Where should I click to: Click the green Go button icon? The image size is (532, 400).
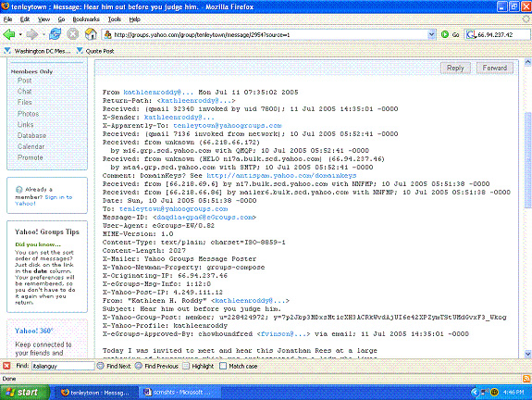point(445,34)
